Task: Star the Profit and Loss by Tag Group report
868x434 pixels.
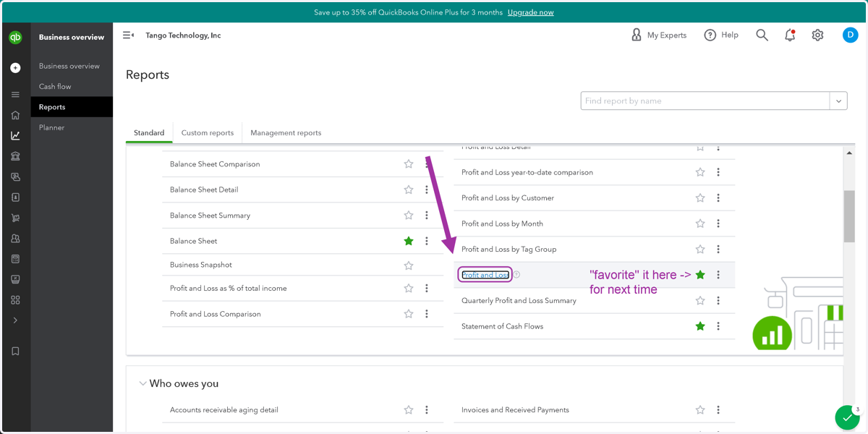Action: tap(700, 250)
